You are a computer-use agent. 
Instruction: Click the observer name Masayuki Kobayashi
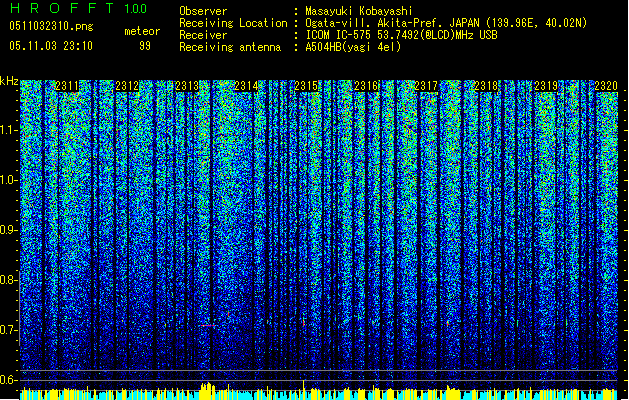(x=359, y=11)
